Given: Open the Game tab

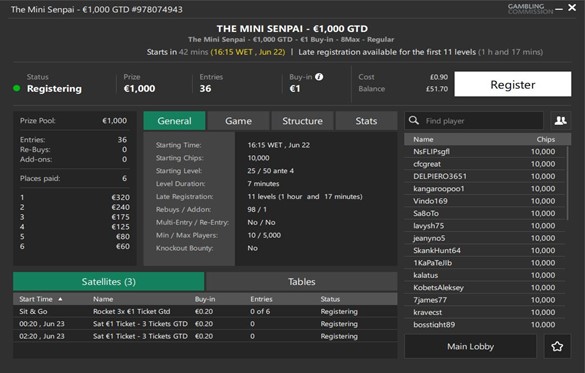Looking at the screenshot, I should (238, 121).
